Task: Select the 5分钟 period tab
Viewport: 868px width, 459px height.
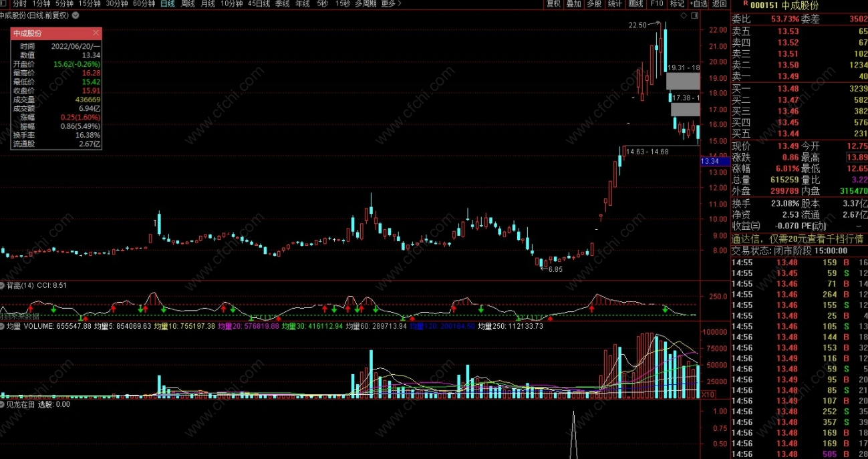Action: [65, 4]
